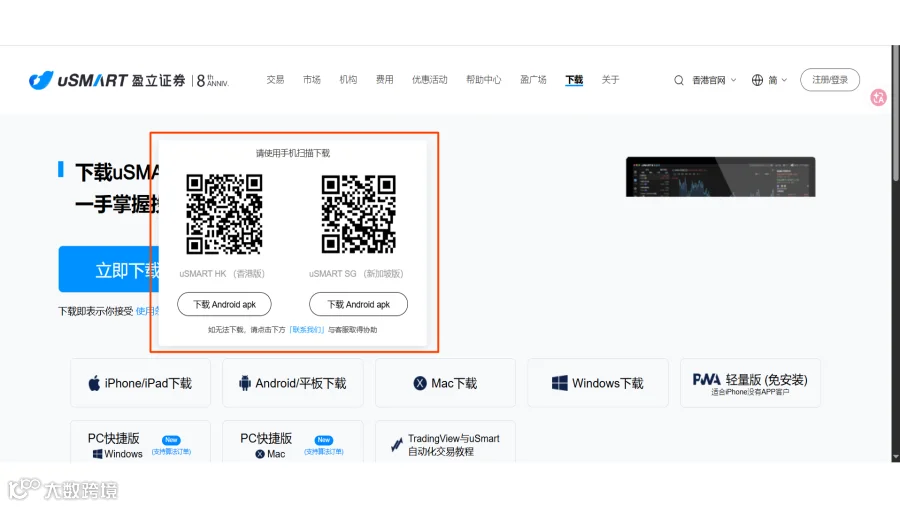
Task: Select the 下载 nav item
Action: click(574, 80)
